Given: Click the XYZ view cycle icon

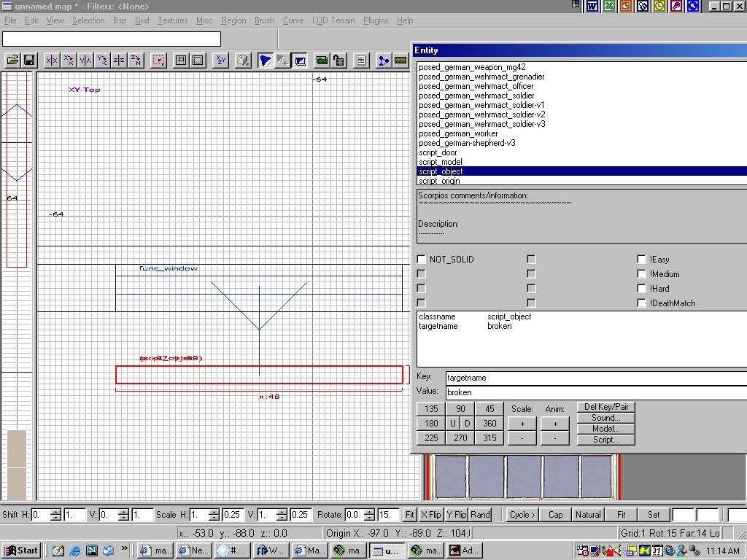Looking at the screenshot, I should [x=221, y=61].
